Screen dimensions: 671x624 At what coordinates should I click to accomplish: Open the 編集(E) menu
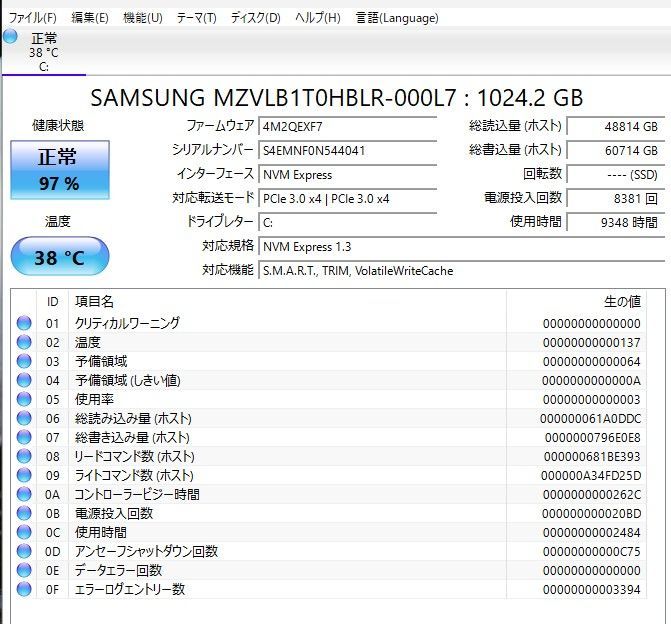[x=90, y=18]
